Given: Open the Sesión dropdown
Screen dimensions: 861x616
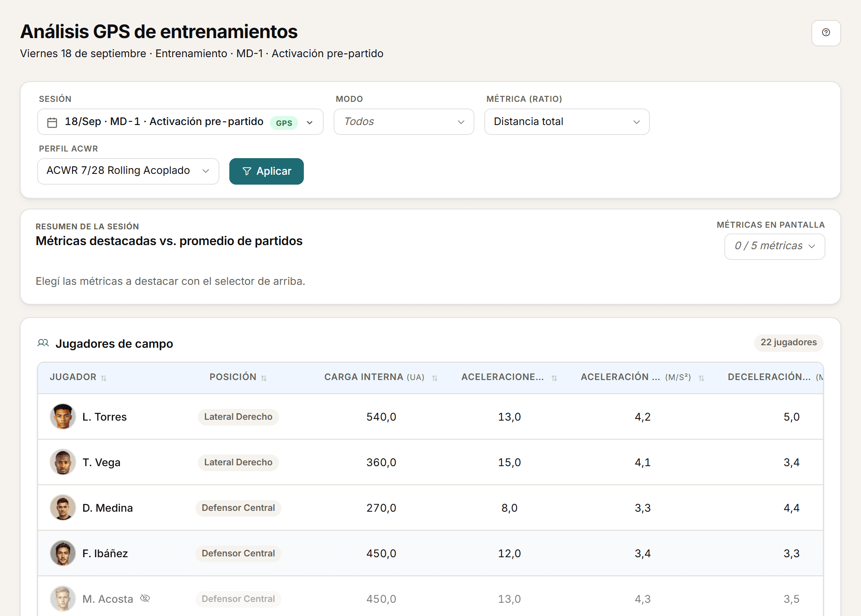Looking at the screenshot, I should pyautogui.click(x=180, y=122).
